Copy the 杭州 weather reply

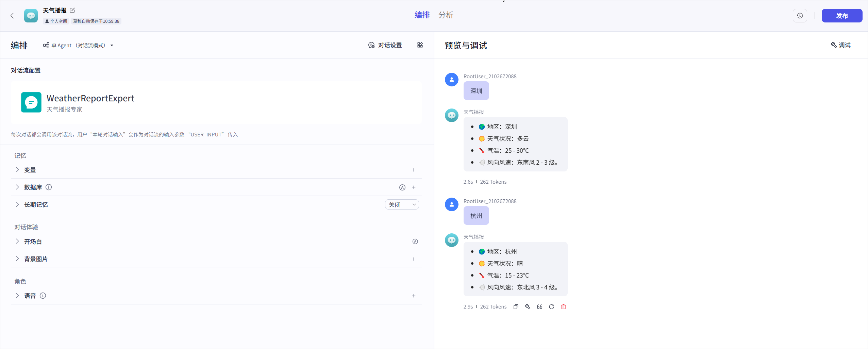coord(516,307)
